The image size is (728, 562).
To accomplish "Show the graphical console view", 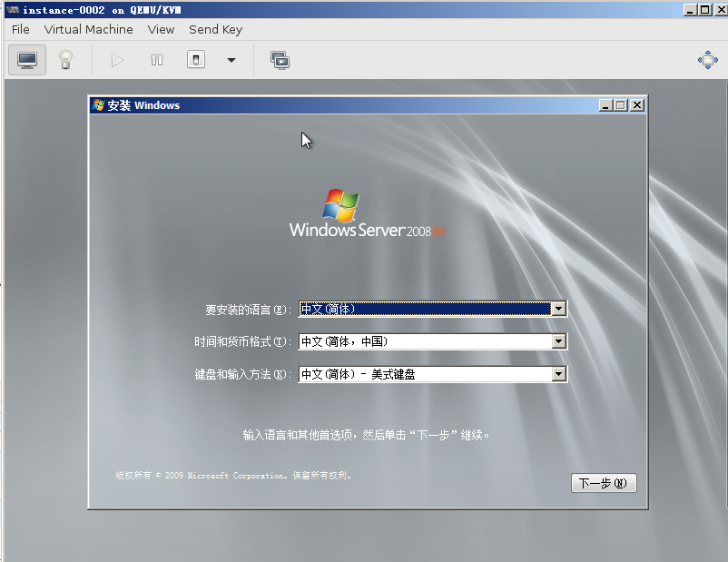I will [27, 60].
